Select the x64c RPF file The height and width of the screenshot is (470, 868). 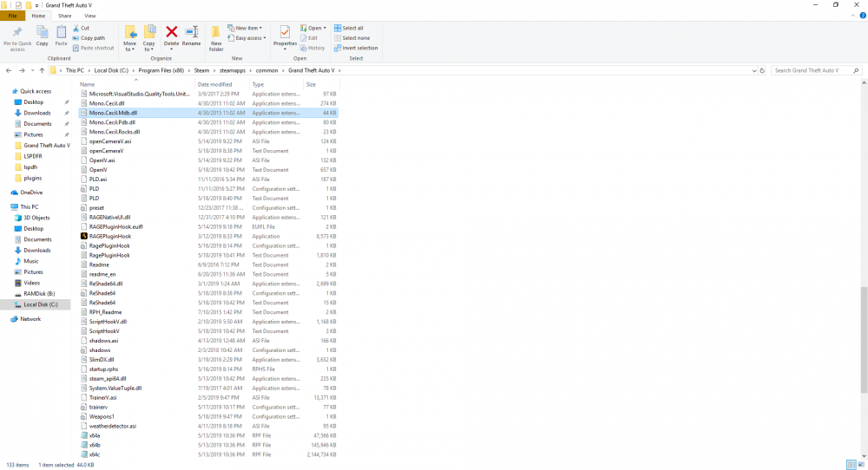(x=208, y=454)
